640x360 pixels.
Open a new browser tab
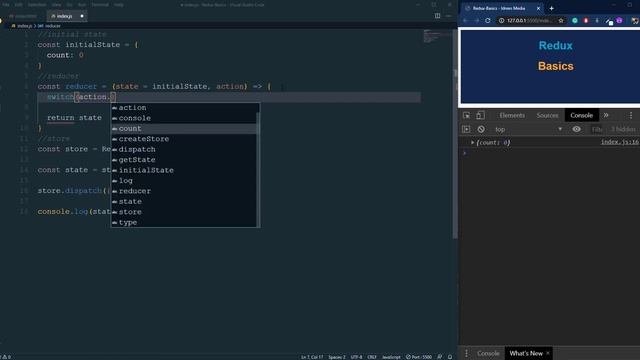[x=551, y=8]
